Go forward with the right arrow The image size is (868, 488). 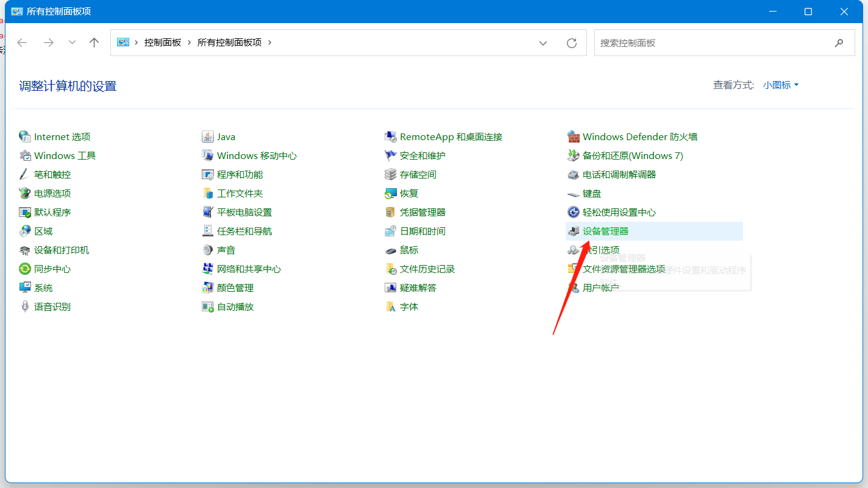pyautogui.click(x=49, y=43)
